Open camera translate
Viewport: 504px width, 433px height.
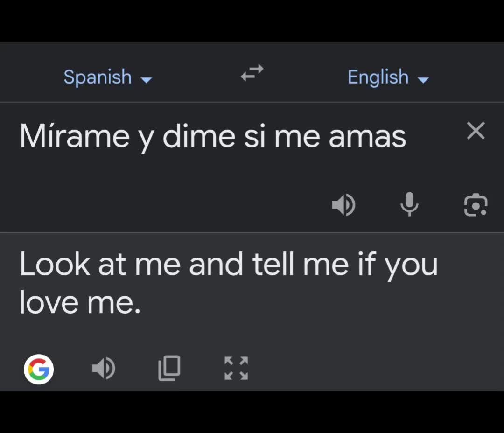[x=476, y=205]
